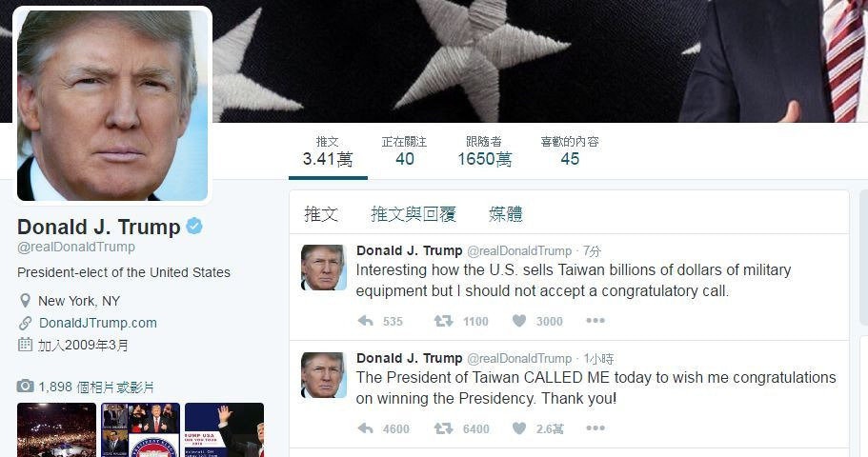Screen dimensions: 868x457
Task: Open more options on first tweet
Action: [x=595, y=321]
